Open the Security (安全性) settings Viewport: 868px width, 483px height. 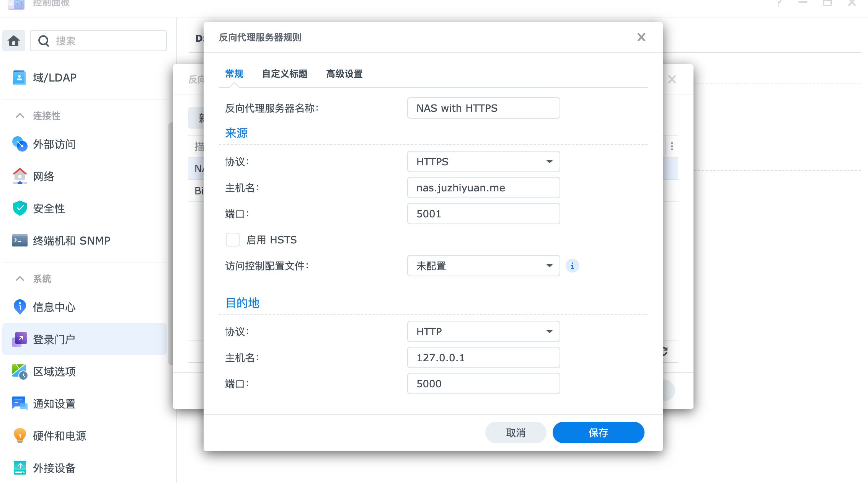pos(49,209)
